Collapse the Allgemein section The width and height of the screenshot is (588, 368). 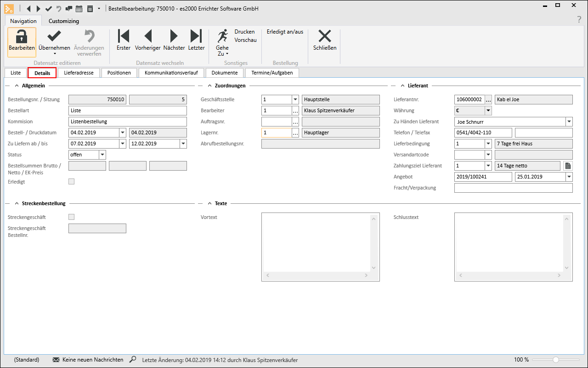pos(17,86)
